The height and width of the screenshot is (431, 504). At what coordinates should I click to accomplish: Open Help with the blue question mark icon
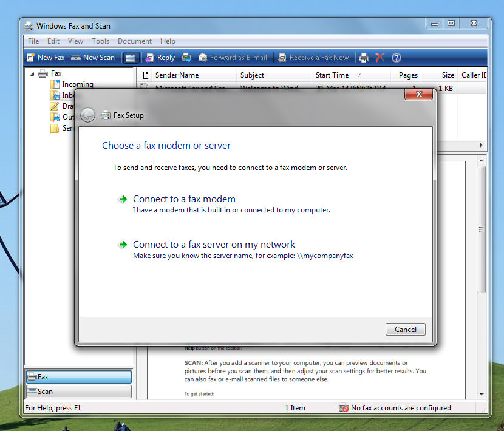[397, 58]
